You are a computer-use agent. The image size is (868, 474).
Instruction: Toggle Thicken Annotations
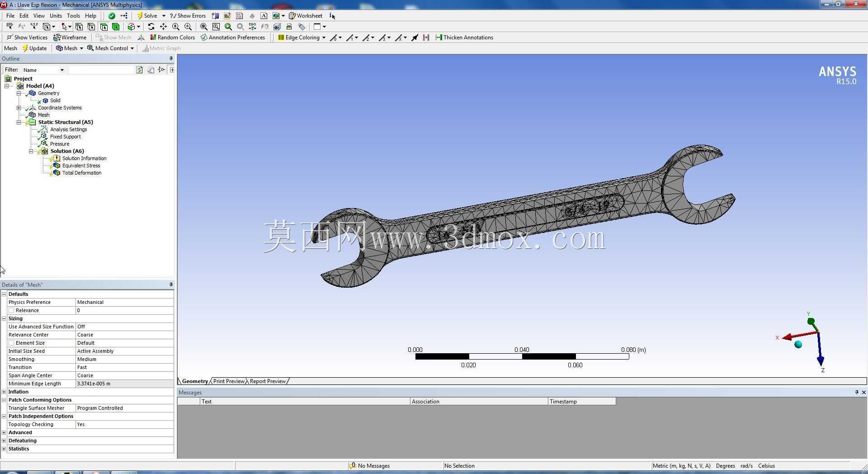pyautogui.click(x=464, y=38)
